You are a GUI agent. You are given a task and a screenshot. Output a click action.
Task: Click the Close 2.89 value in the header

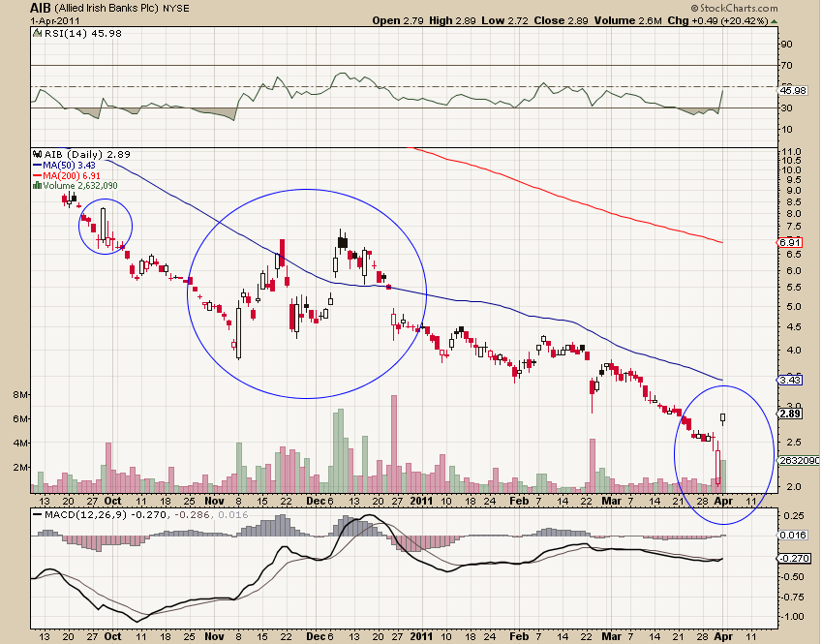[x=562, y=21]
